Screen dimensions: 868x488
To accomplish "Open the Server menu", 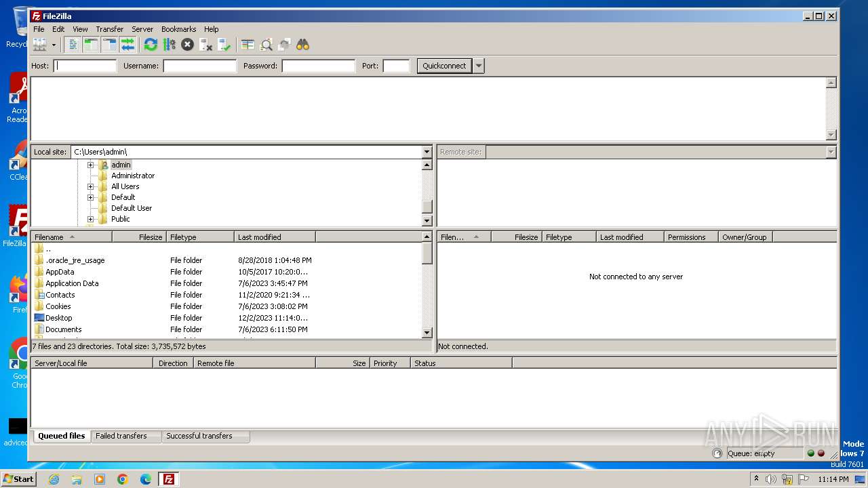I will [142, 29].
